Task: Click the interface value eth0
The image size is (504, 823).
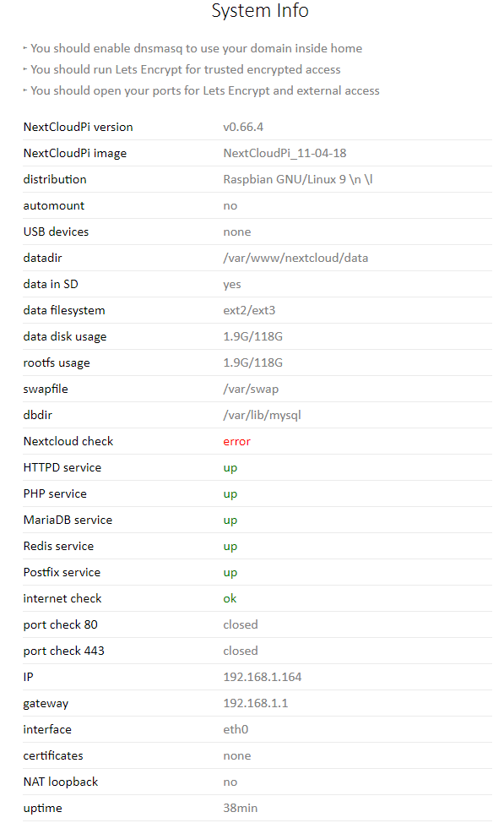Action: click(236, 730)
